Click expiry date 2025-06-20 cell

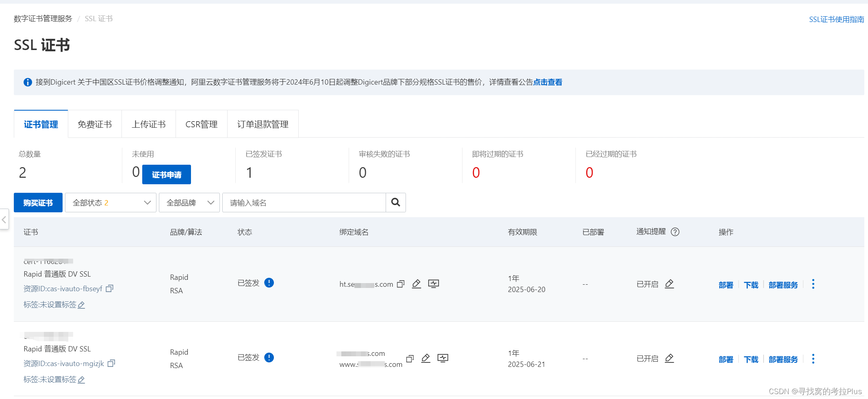coord(527,289)
